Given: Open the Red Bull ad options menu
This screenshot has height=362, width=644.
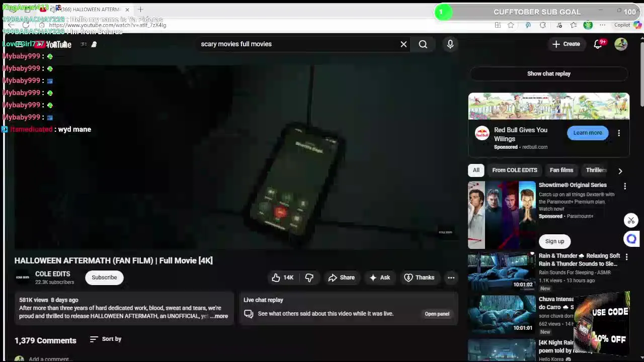Looking at the screenshot, I should pyautogui.click(x=619, y=133).
